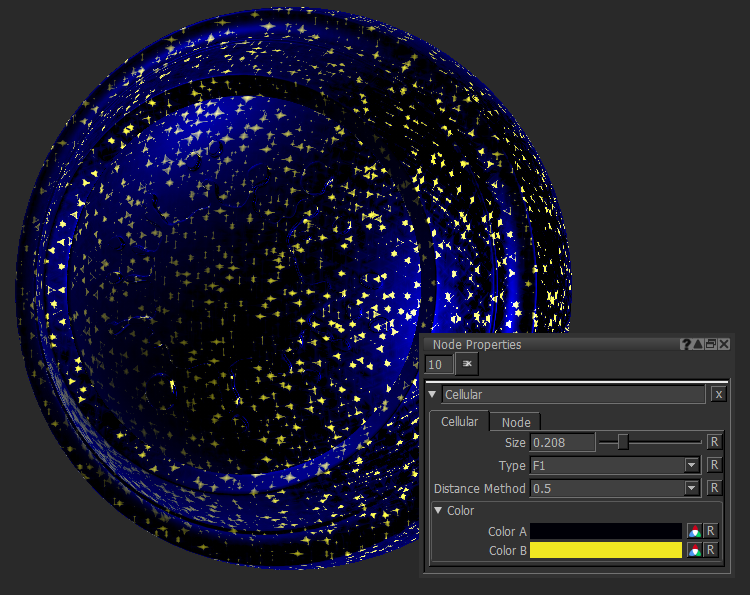Click the clear panel icon beside 10

pyautogui.click(x=467, y=365)
